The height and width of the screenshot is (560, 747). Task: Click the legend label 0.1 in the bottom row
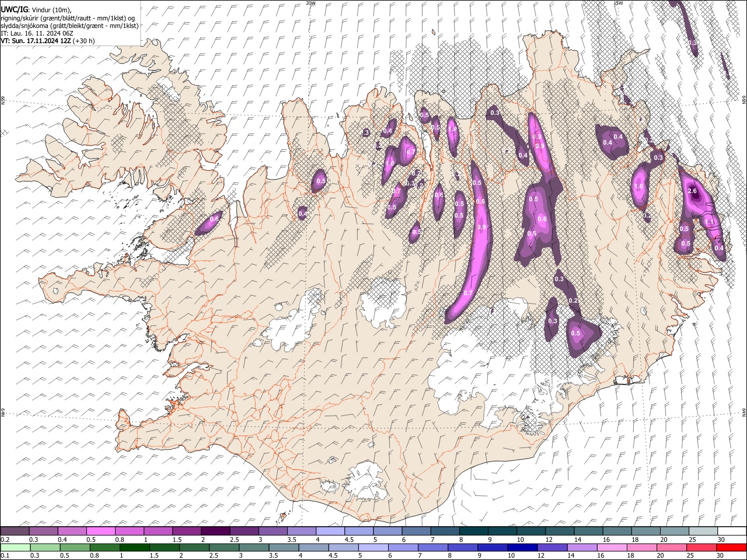pos(5,556)
